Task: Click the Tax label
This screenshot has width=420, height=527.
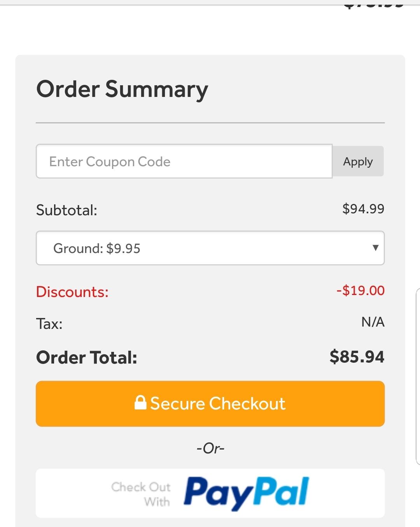Action: point(49,324)
